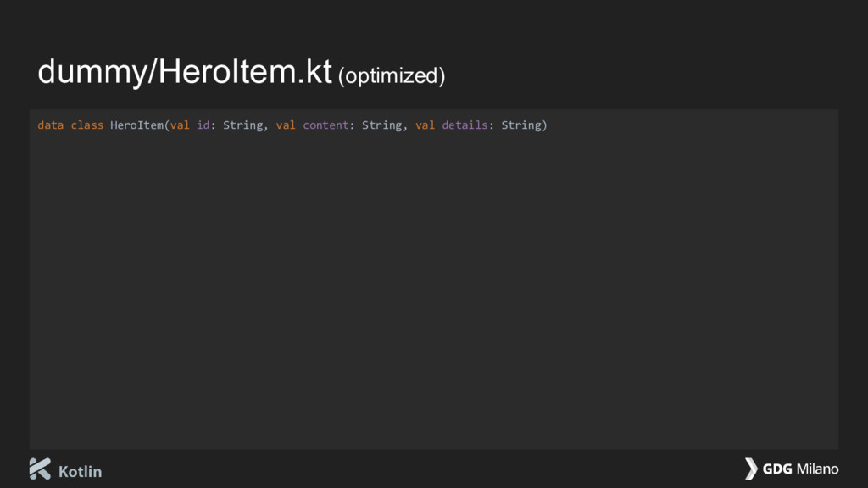Click the 'class' keyword in code
Viewport: 868px width, 488px height.
coord(87,125)
